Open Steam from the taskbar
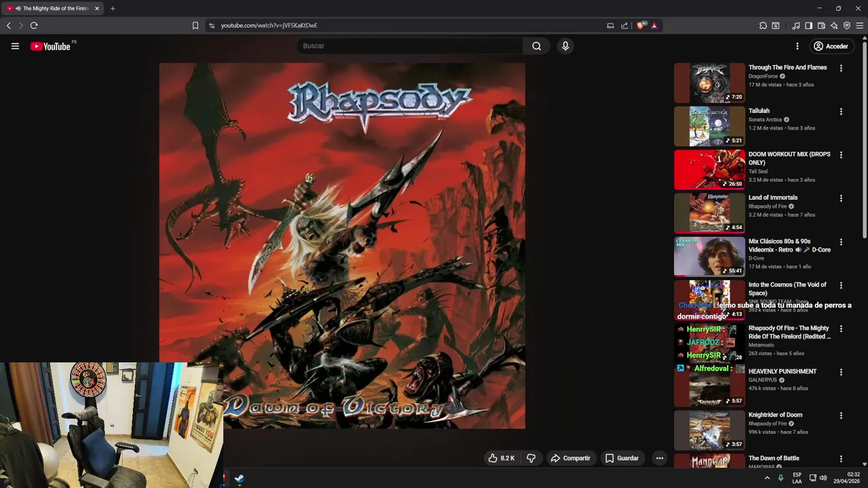868x488 pixels. (x=239, y=478)
